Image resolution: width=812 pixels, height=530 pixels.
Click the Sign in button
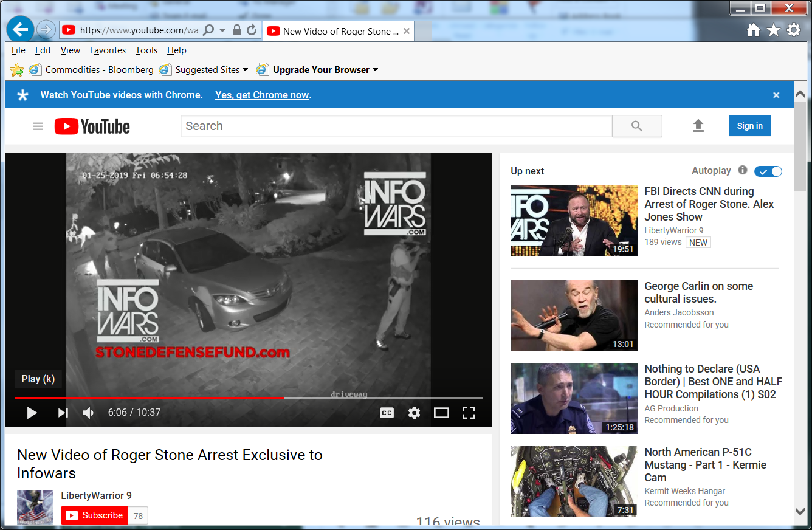(x=749, y=126)
